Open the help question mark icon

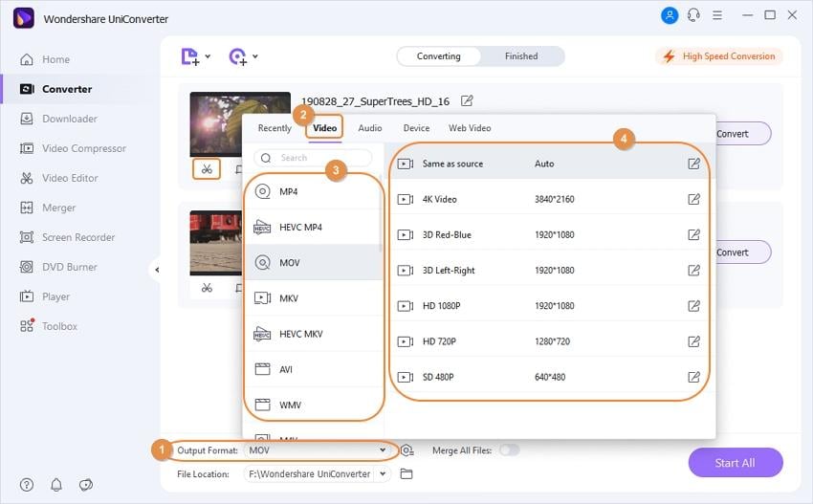pyautogui.click(x=27, y=485)
